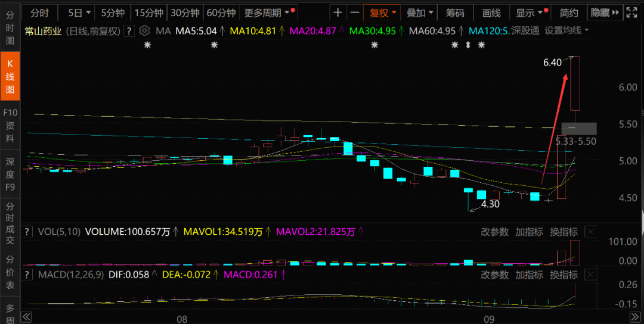
Task: Open 深度F9 in left sidebar
Action: (x=10, y=175)
